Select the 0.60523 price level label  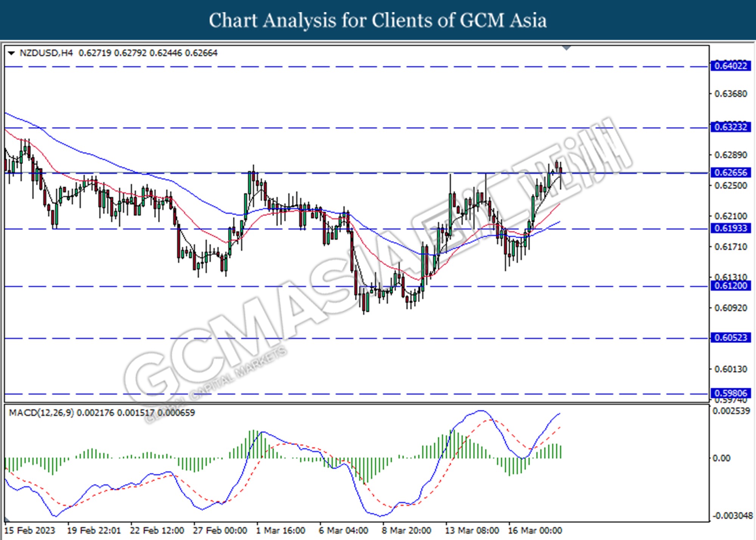pyautogui.click(x=730, y=337)
